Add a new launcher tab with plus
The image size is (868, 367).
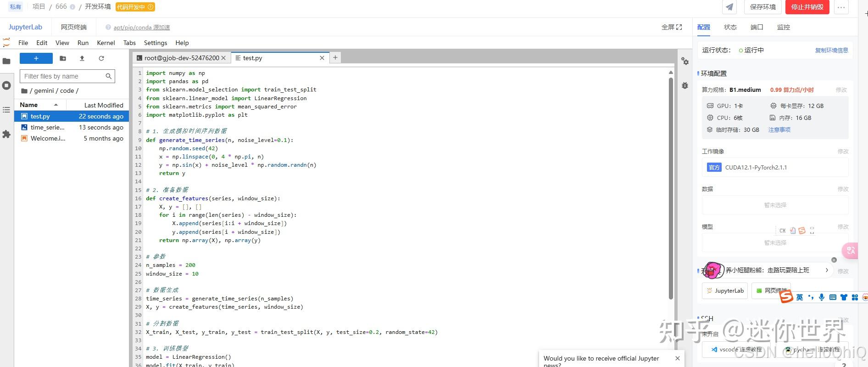[x=335, y=57]
